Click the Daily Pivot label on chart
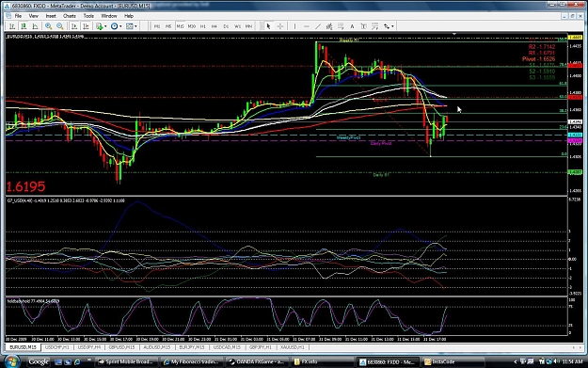This screenshot has width=588, height=368. [x=381, y=143]
